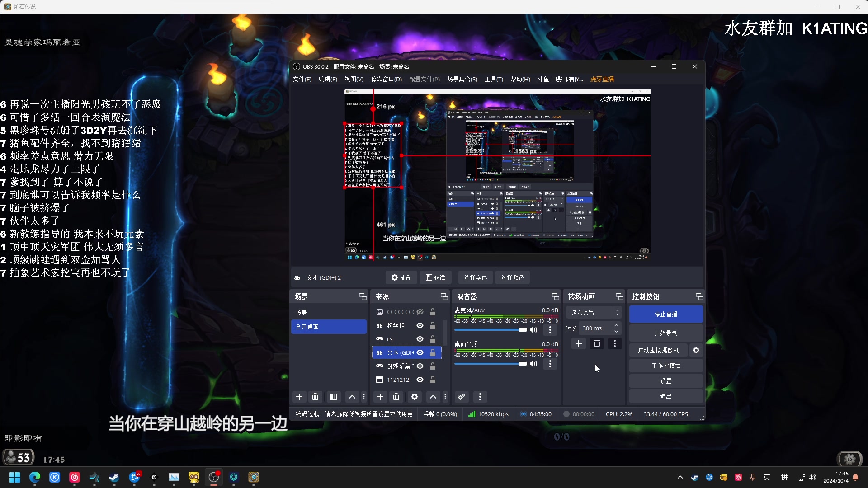This screenshot has width=868, height=488.
Task: Click 开始录制 button
Action: click(x=666, y=333)
